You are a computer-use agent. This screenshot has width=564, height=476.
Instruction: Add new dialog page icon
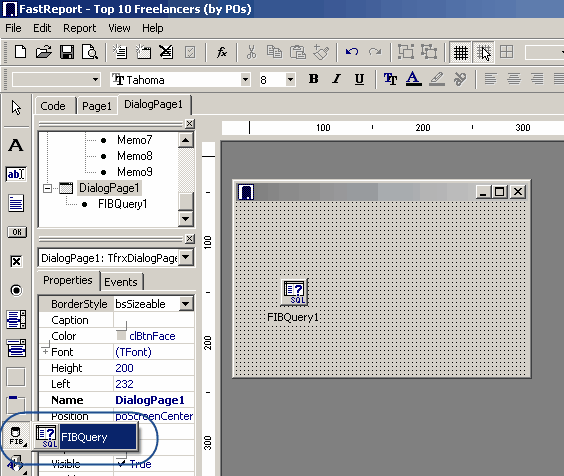click(x=143, y=52)
